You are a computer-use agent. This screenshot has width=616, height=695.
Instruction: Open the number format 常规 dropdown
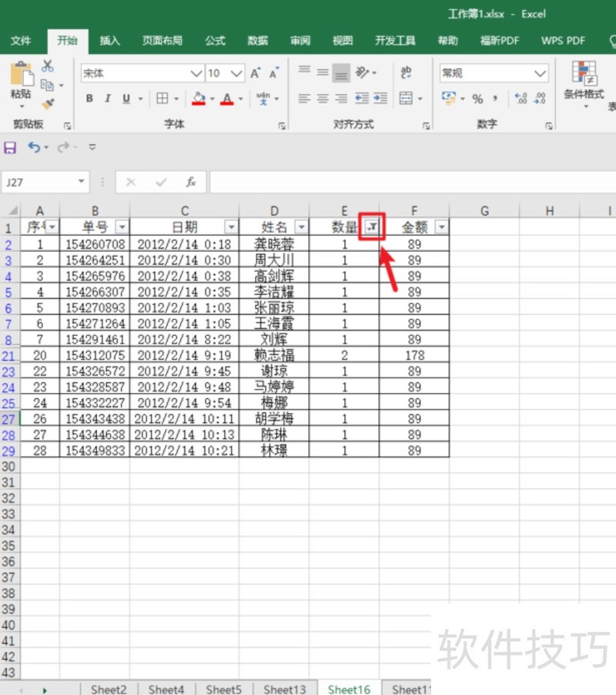(540, 73)
